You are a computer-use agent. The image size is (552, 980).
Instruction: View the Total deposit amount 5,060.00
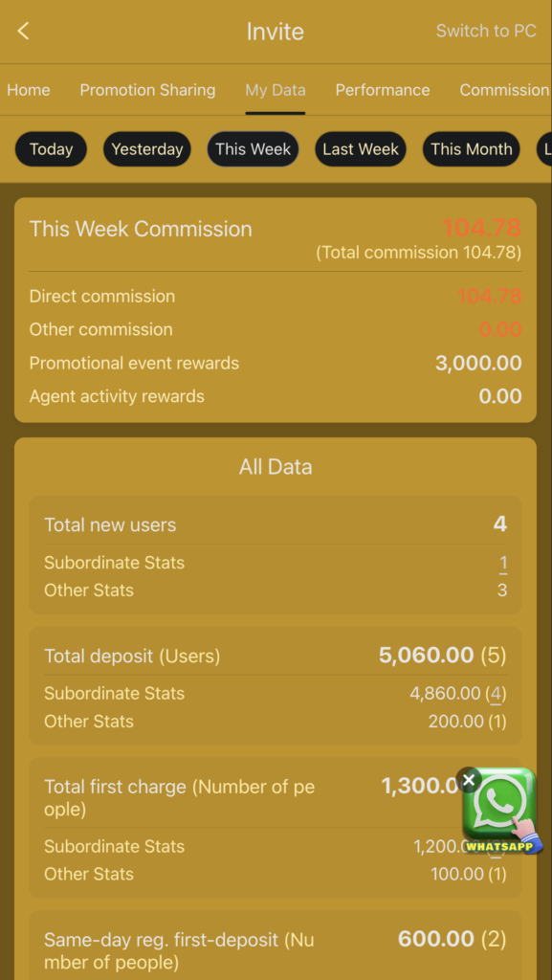tap(426, 655)
